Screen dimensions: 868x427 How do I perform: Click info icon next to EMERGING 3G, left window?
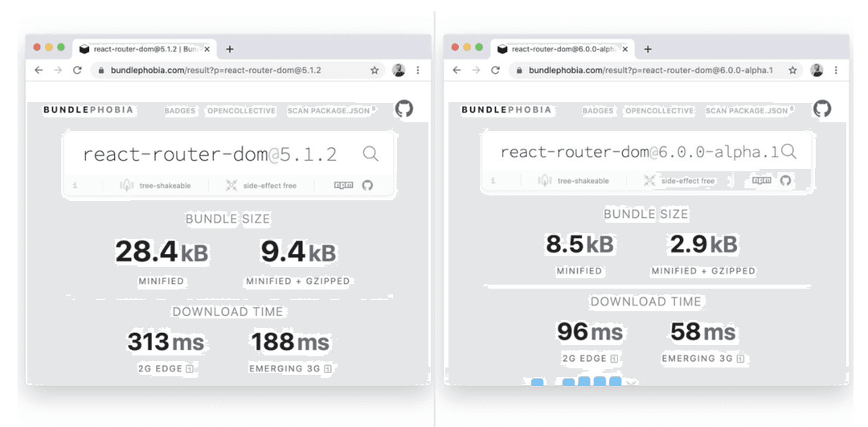click(x=328, y=369)
